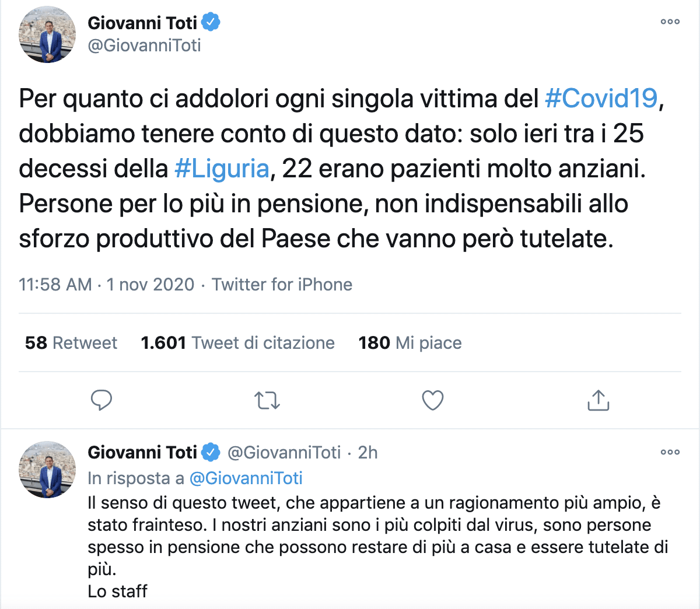This screenshot has height=609, width=700.
Task: Click the Twitter for iPhone source label
Action: click(x=282, y=285)
